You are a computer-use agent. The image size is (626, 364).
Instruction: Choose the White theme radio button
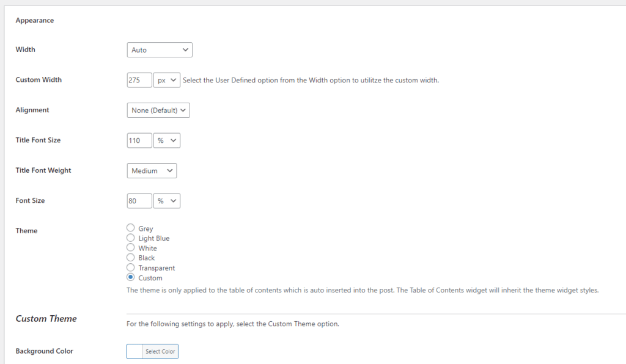pyautogui.click(x=131, y=247)
